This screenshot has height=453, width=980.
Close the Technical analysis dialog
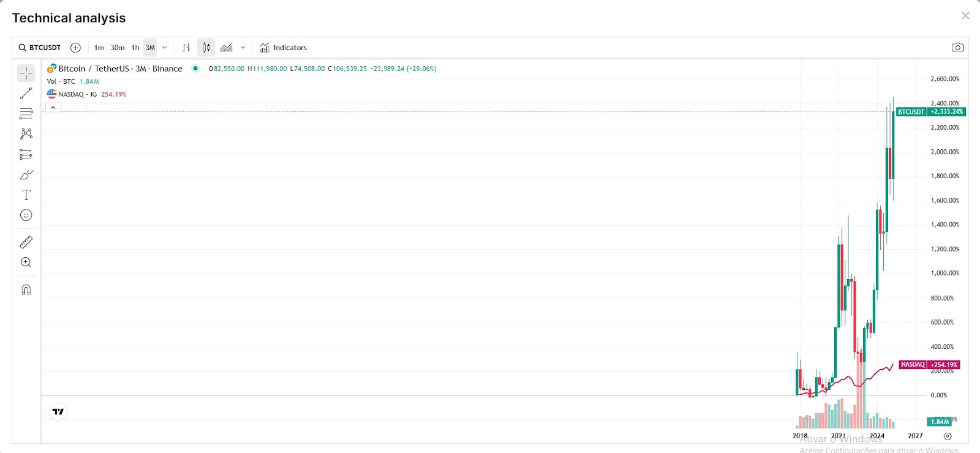click(965, 16)
